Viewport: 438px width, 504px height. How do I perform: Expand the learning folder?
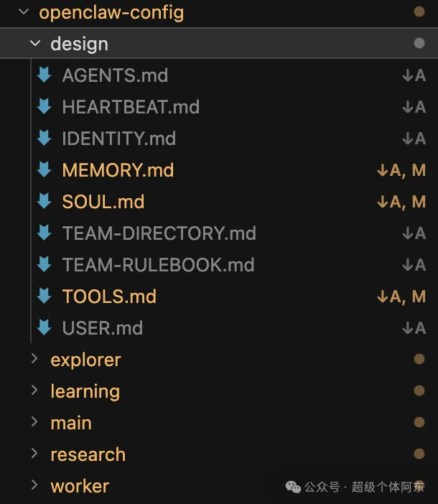pos(34,391)
